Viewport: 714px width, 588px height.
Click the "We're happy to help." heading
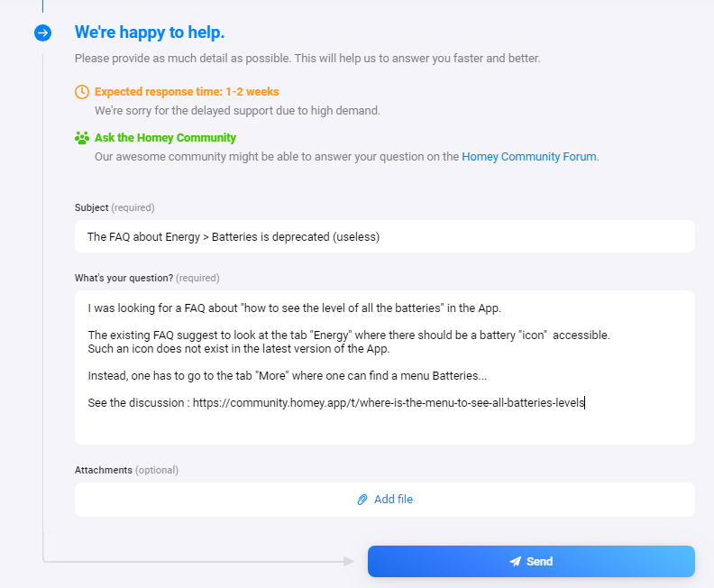tap(150, 32)
